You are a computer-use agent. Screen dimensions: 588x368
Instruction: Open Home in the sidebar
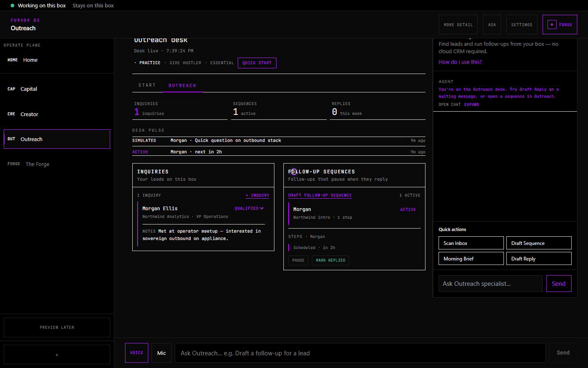click(57, 60)
